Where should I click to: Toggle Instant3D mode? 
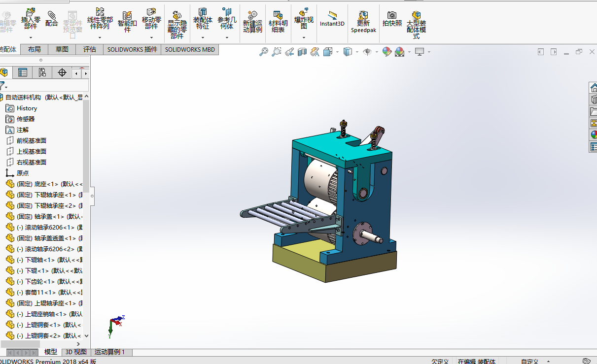pos(332,19)
